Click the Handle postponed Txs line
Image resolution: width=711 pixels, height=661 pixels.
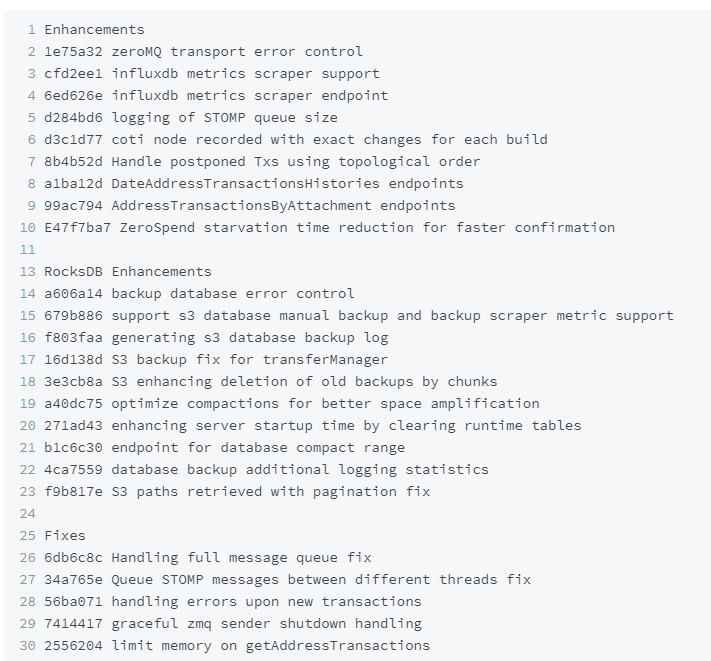click(x=262, y=162)
